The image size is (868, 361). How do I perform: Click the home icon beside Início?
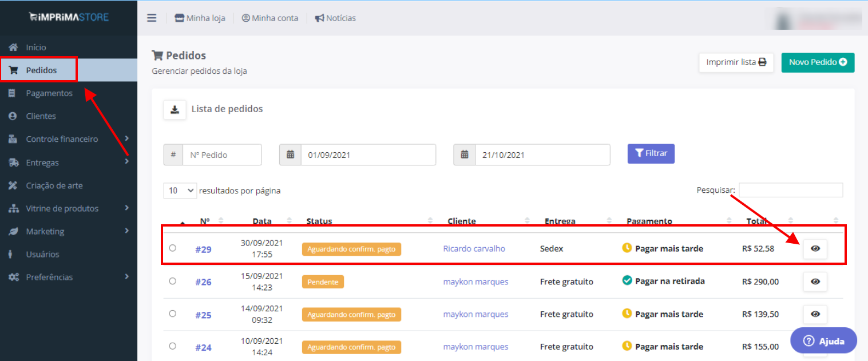tap(13, 47)
